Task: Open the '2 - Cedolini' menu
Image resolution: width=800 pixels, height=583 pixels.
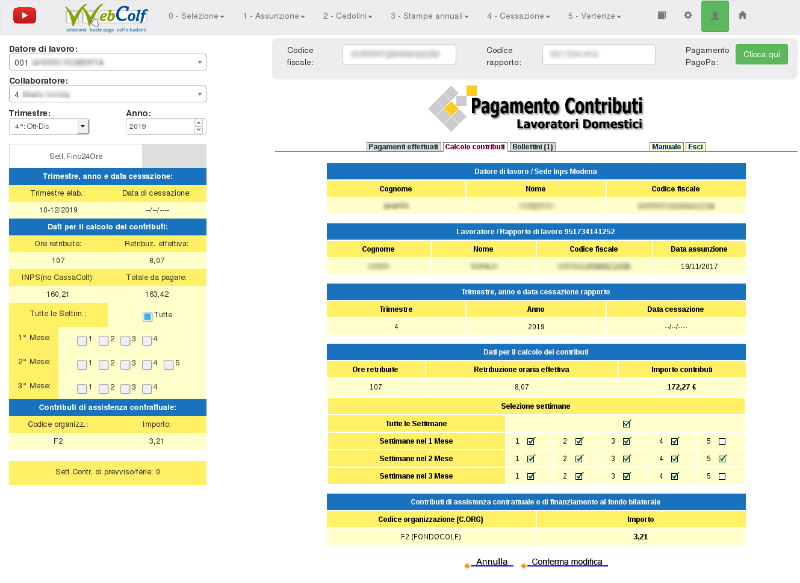Action: [348, 17]
